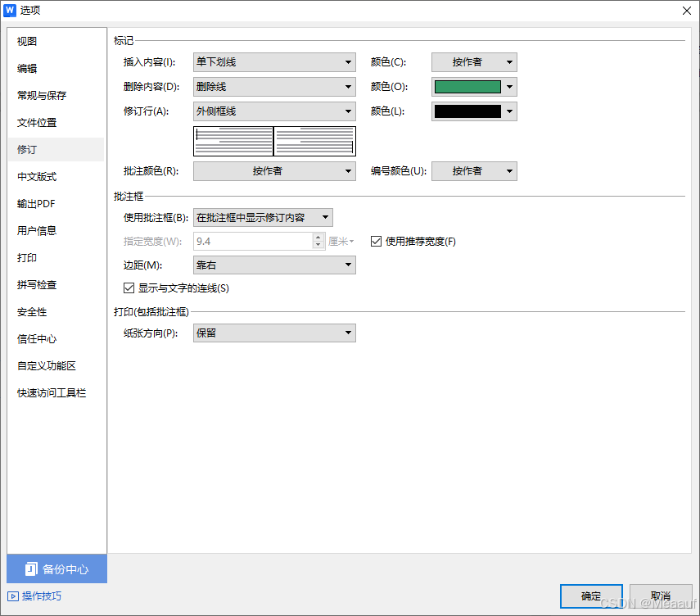
Task: Open 颜色(C) 按作者 dropdown
Action: (x=474, y=62)
